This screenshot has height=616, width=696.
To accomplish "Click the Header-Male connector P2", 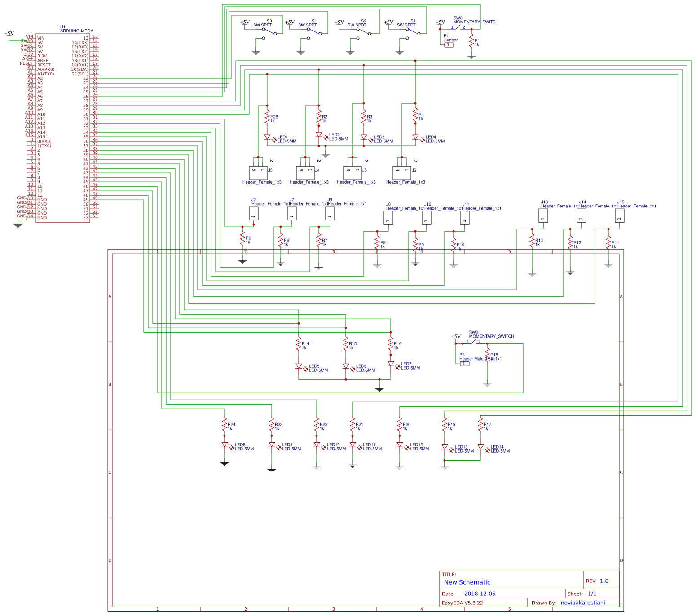I will tap(464, 363).
